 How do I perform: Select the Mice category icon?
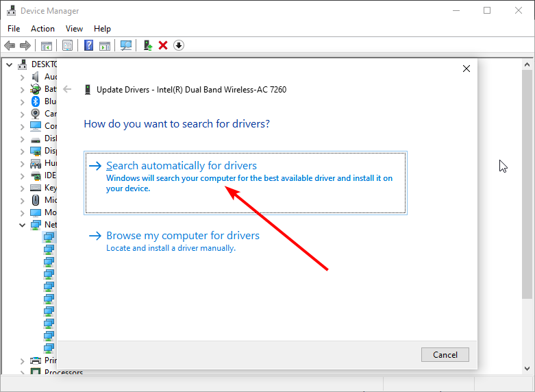point(36,199)
